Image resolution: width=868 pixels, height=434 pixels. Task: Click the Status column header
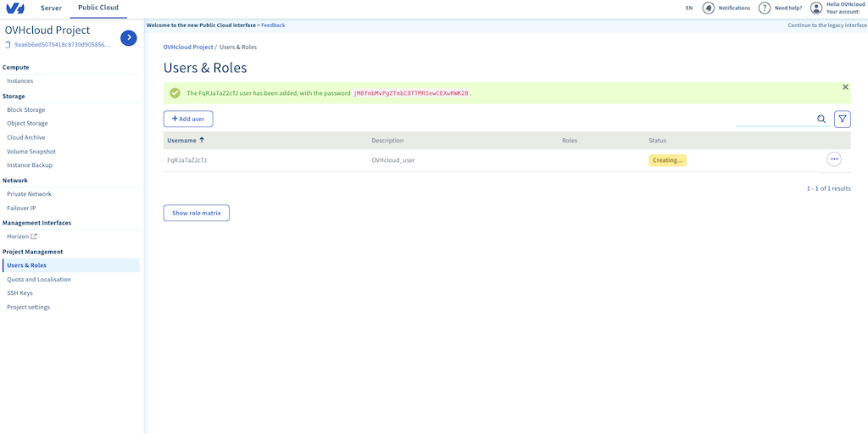pyautogui.click(x=658, y=141)
